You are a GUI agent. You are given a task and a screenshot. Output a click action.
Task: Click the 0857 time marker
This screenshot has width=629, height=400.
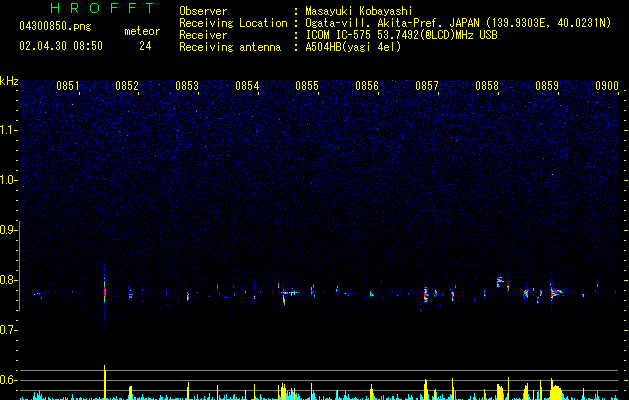pos(427,86)
